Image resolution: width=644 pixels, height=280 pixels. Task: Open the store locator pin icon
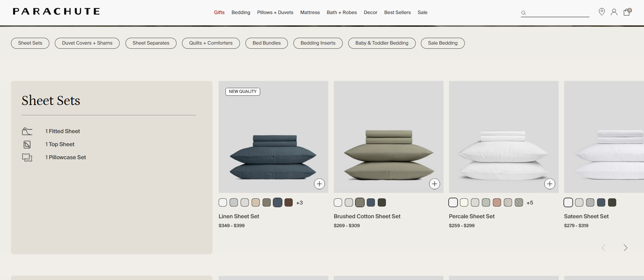click(602, 12)
